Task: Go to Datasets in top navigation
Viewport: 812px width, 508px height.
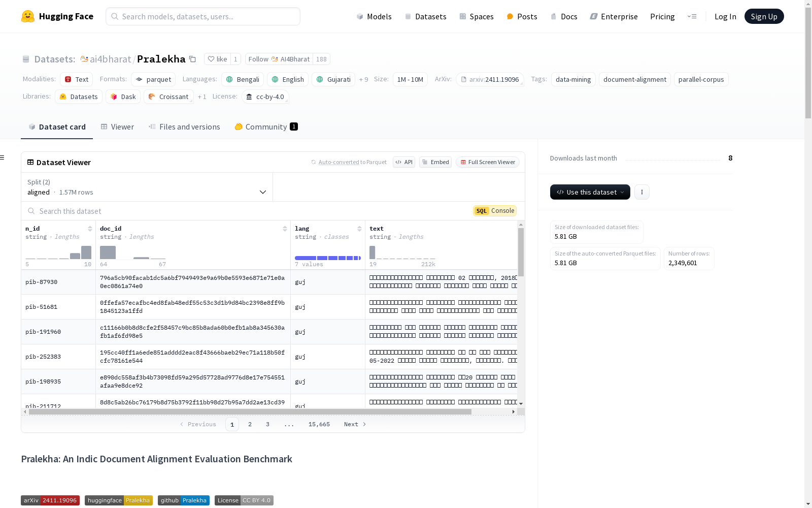Action: [x=425, y=16]
